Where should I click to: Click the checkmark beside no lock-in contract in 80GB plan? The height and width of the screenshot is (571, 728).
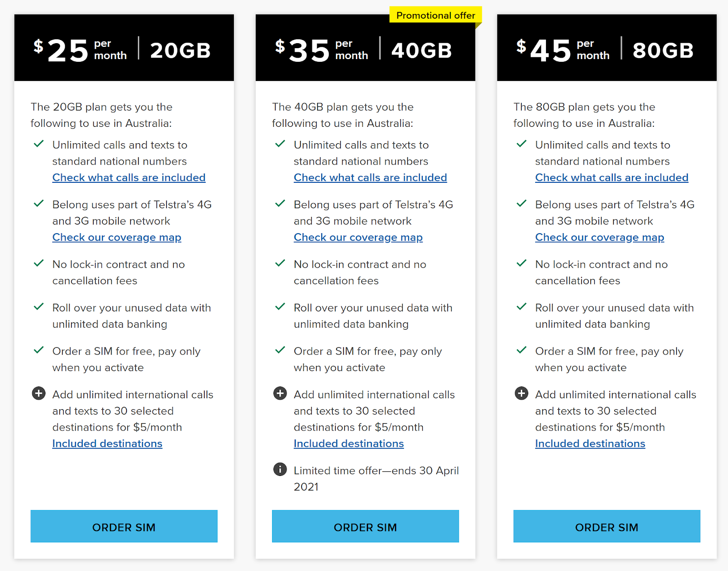tap(521, 263)
